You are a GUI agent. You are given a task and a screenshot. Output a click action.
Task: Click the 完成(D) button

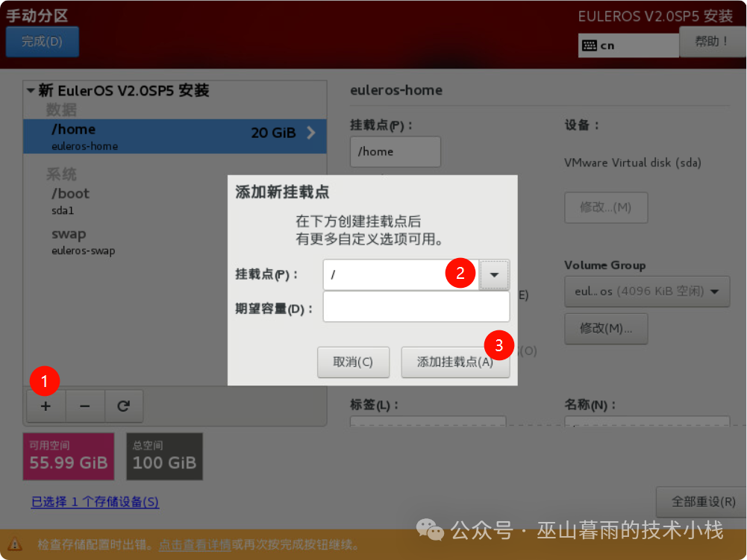click(x=42, y=42)
